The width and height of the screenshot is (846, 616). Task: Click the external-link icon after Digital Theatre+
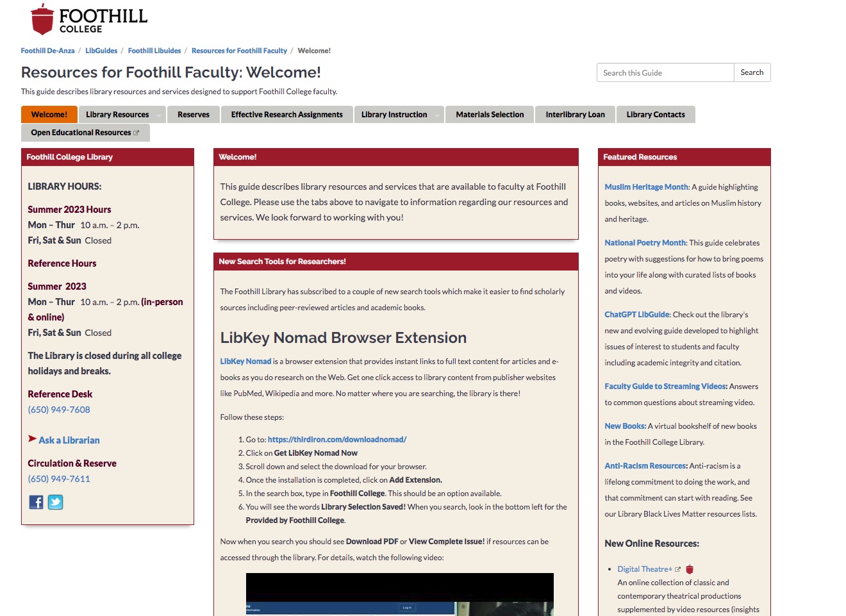point(677,569)
